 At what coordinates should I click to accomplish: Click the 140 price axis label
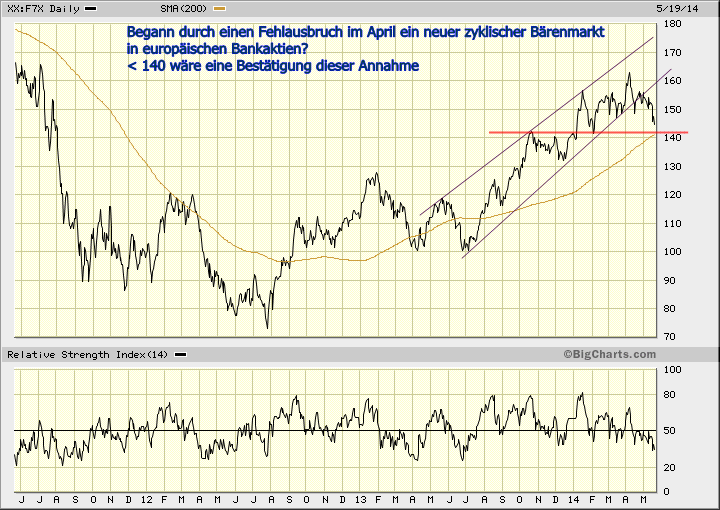click(673, 138)
